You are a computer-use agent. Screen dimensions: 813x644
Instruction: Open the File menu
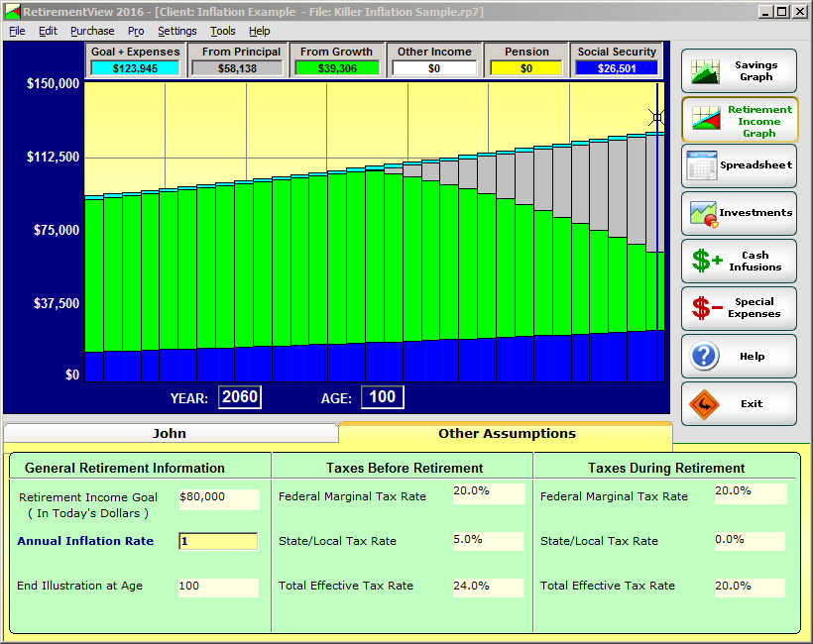(17, 31)
